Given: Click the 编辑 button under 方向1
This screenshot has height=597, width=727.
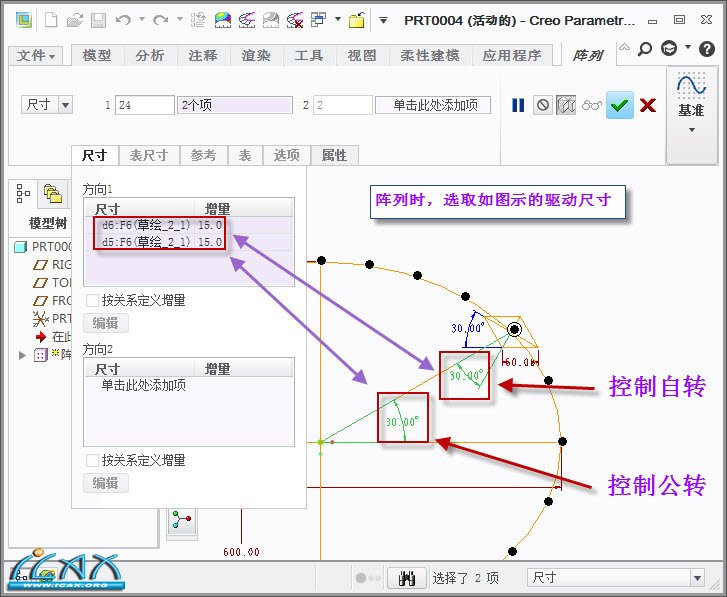Looking at the screenshot, I should coord(105,323).
